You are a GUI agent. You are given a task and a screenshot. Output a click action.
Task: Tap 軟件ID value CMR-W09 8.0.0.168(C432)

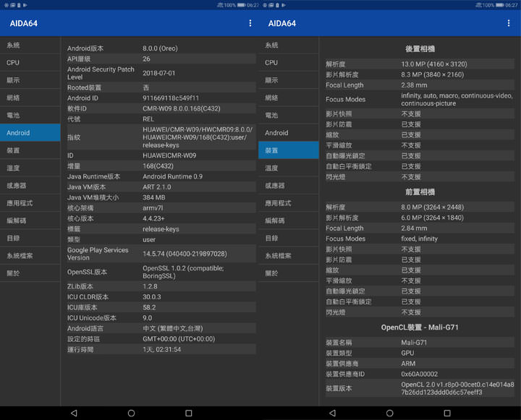coord(182,108)
